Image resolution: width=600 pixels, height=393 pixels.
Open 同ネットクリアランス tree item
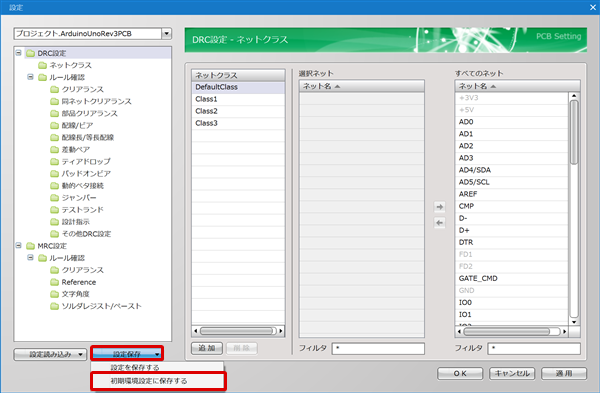96,101
